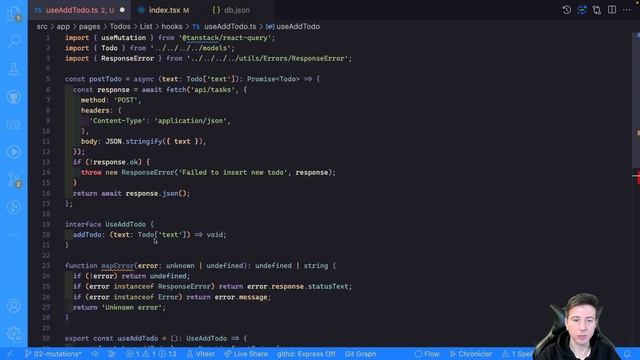Screen dimensions: 640x360
Task: Click the ResponseError import path string
Action: pos(267,58)
